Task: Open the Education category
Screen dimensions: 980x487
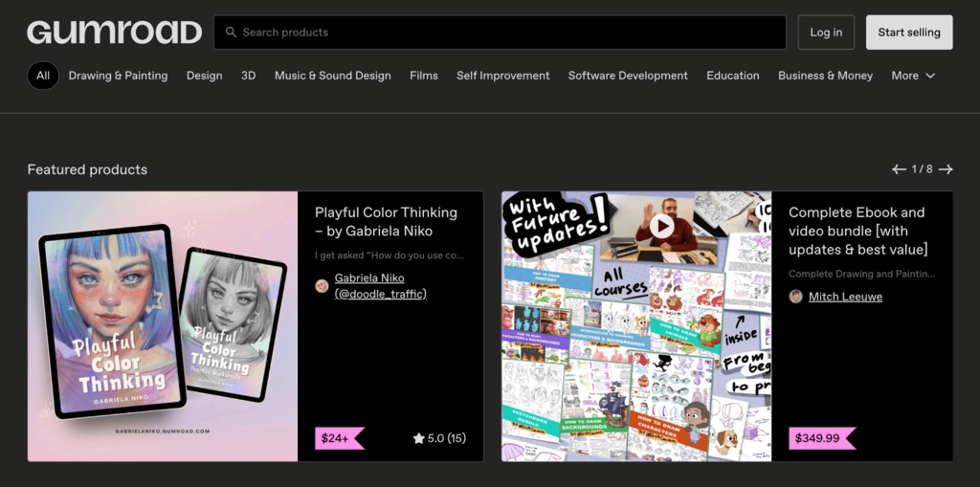Action: pyautogui.click(x=732, y=76)
